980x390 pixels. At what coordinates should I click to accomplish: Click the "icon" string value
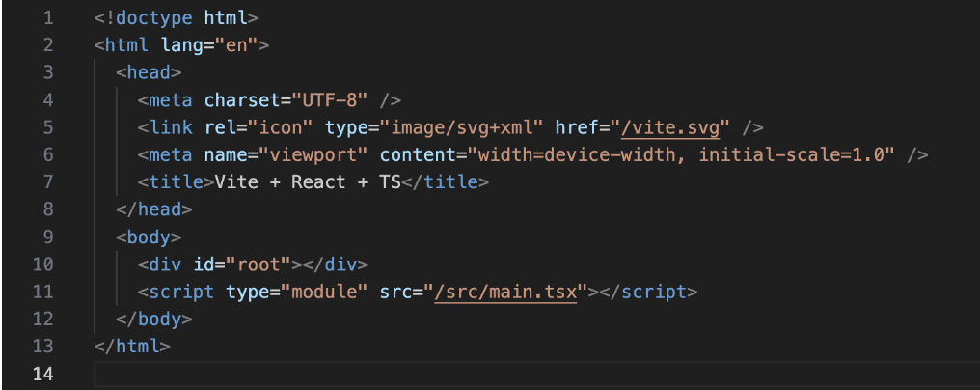pos(281,127)
